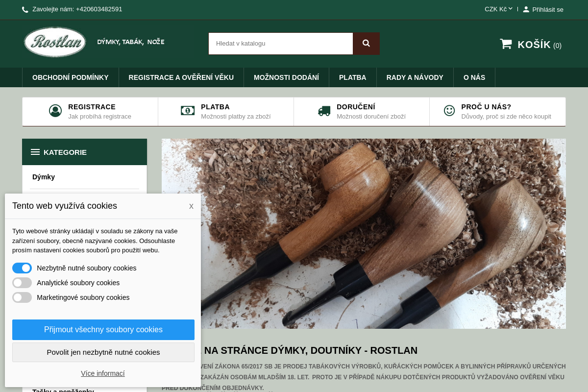Image resolution: width=588 pixels, height=392 pixels.
Task: Click the Tento web využívá cookies heading
Action: tap(65, 206)
